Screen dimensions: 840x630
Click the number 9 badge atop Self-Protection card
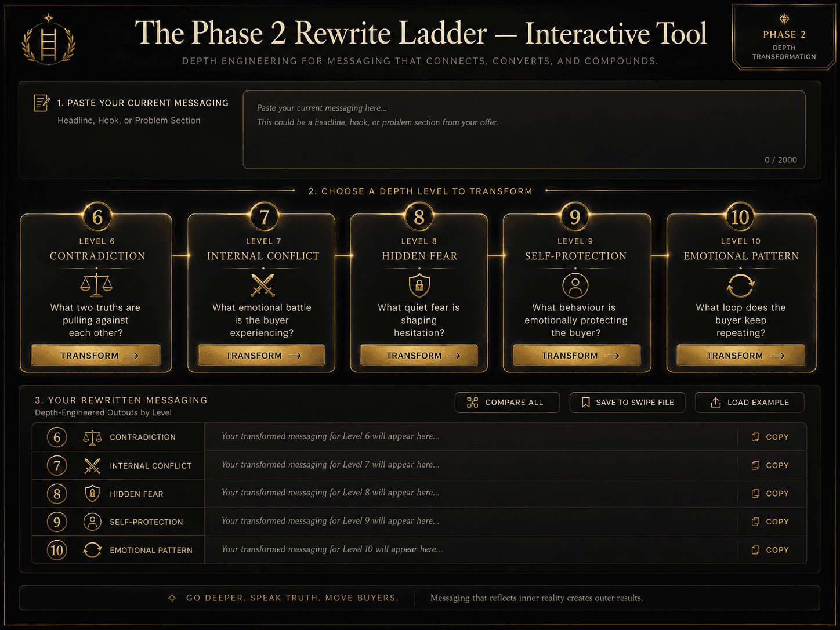(x=575, y=217)
